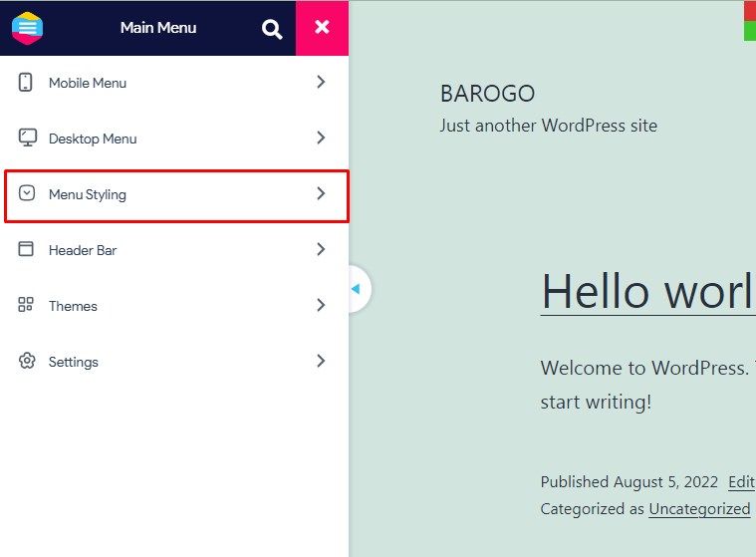Expand the Header Bar chevron
The image size is (756, 557).
coord(321,250)
